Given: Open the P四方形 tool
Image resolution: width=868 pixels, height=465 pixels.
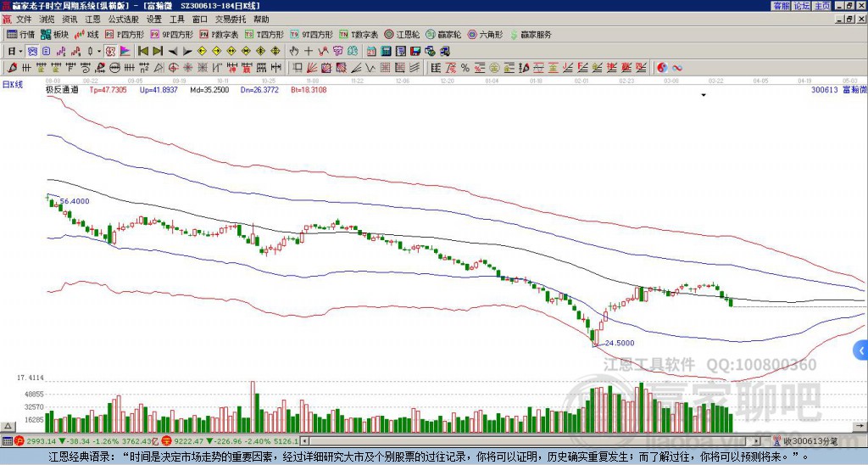Looking at the screenshot, I should click(125, 34).
